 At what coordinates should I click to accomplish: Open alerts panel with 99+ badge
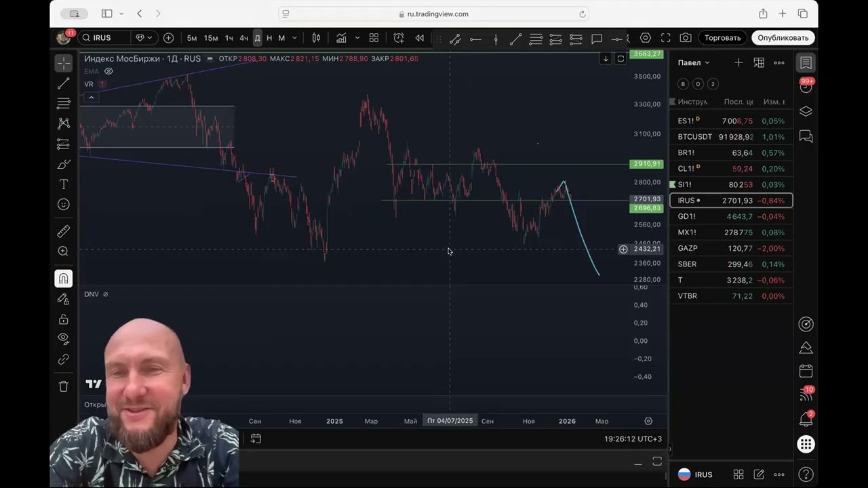(806, 87)
